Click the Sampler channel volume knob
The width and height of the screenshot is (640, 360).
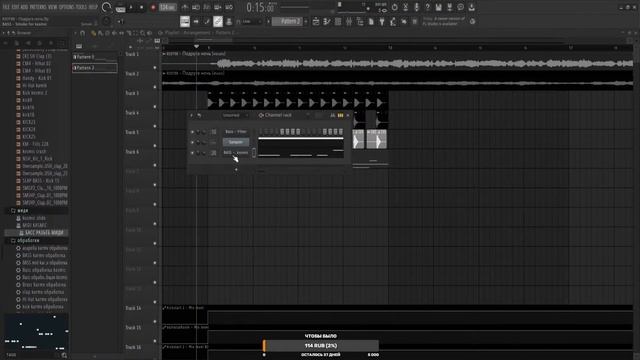[x=198, y=142]
